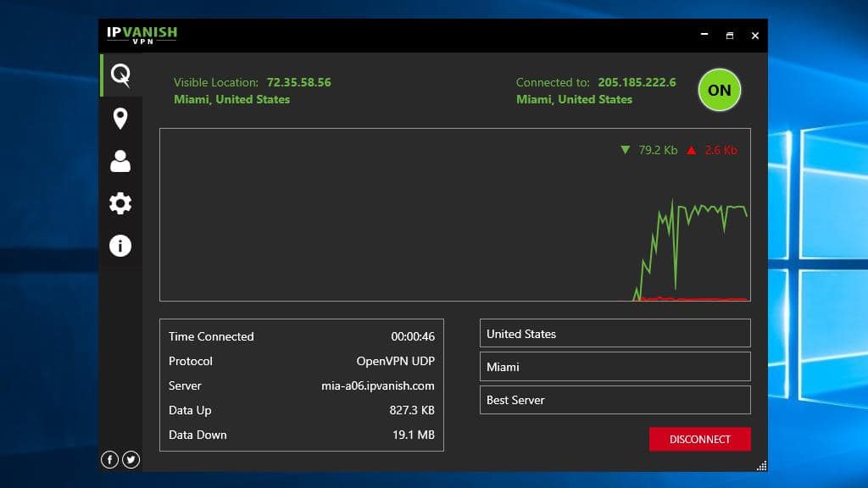
Task: Click the red upload arrow indicator
Action: (692, 150)
